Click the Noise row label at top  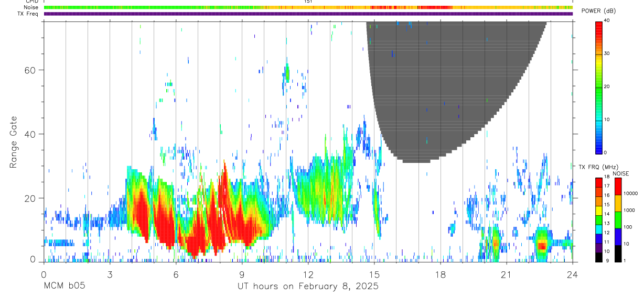click(x=31, y=7)
